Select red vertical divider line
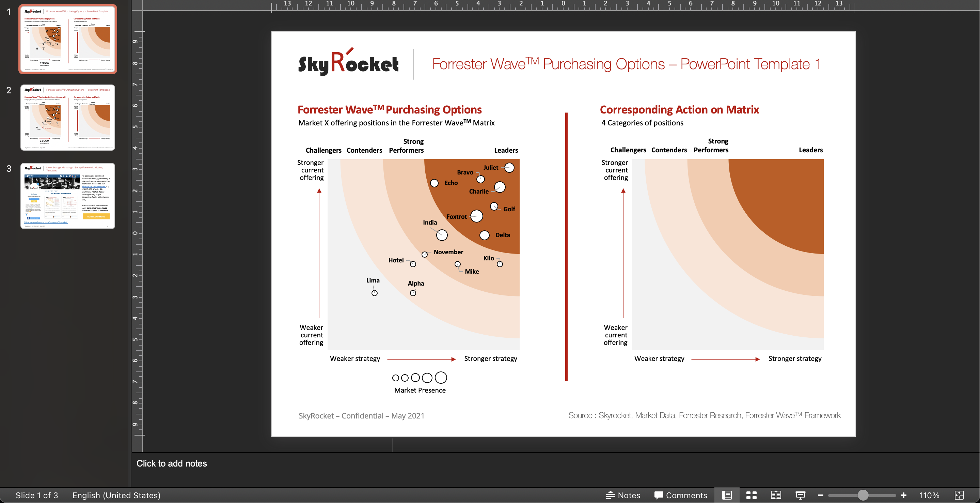Screen dimensions: 980x503 tap(566, 246)
